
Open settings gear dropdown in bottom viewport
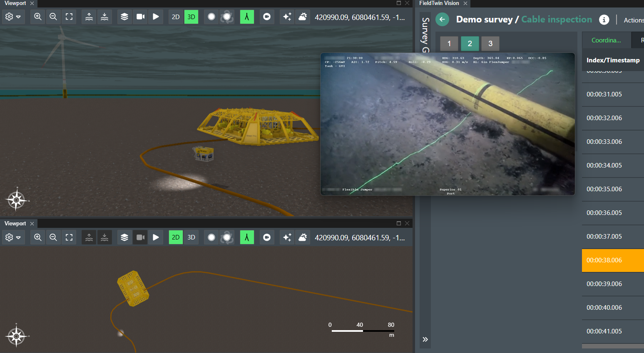pyautogui.click(x=13, y=237)
